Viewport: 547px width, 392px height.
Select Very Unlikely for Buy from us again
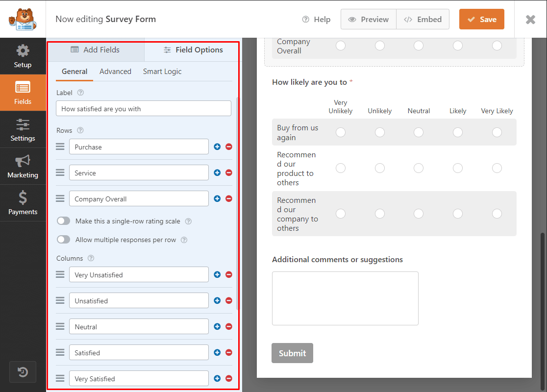pos(341,132)
